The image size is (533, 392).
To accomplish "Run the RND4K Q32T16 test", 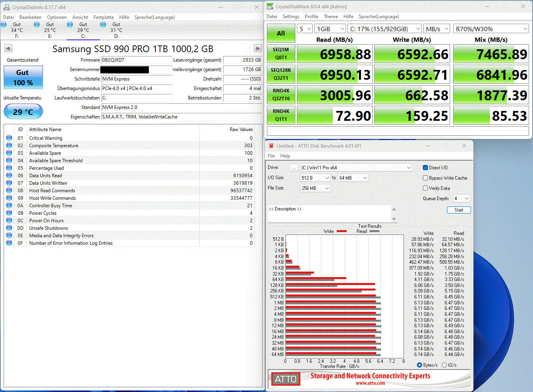I will (x=281, y=95).
